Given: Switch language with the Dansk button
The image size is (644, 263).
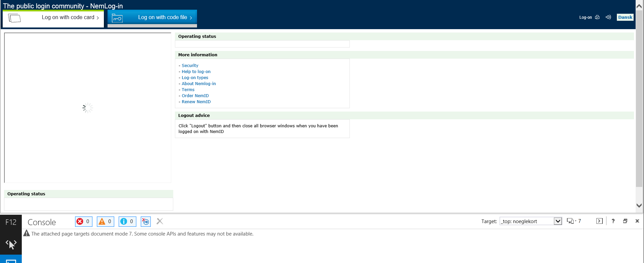Looking at the screenshot, I should (x=625, y=17).
